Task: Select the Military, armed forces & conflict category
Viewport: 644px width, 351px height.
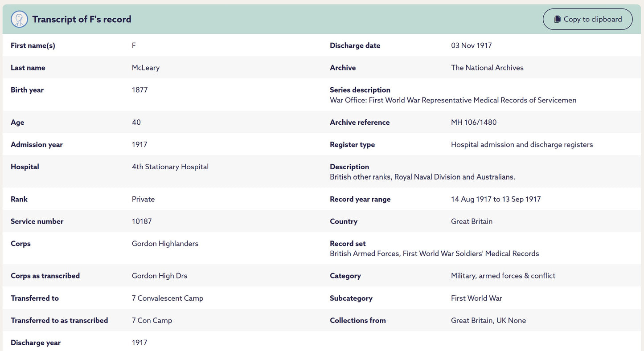Action: point(503,276)
